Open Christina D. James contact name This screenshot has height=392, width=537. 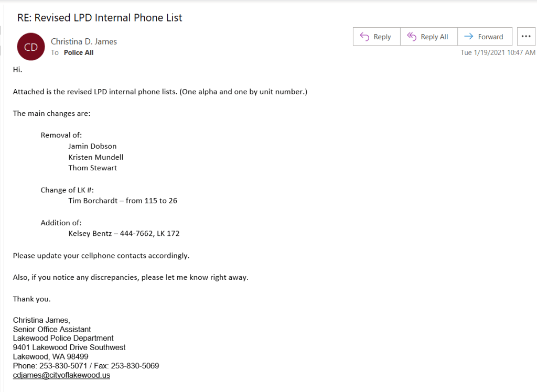pos(84,41)
